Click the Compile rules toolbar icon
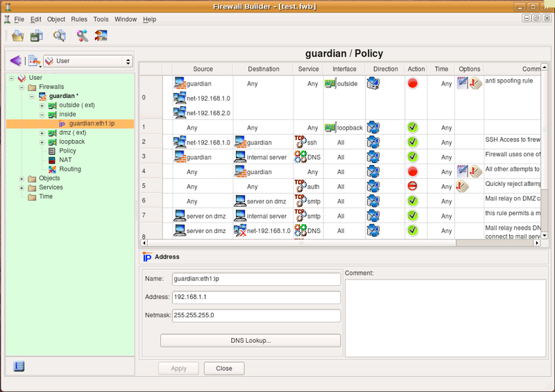Viewport: 555px width, 392px height. [x=82, y=36]
